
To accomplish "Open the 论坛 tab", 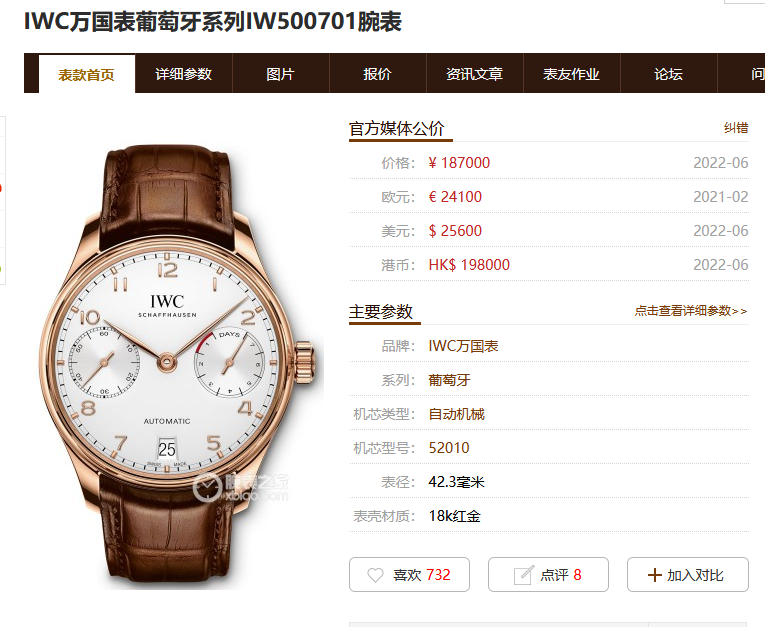I will tap(669, 74).
